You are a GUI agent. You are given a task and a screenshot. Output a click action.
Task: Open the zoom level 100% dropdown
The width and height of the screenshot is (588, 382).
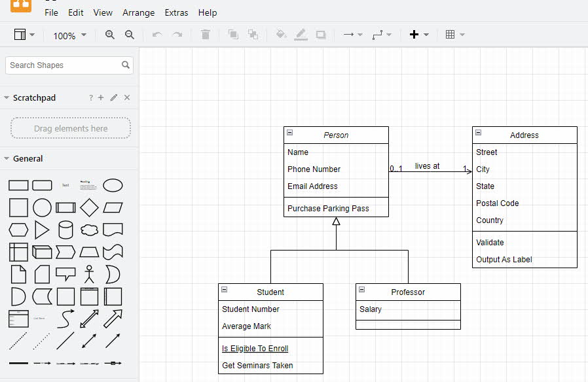tap(69, 35)
